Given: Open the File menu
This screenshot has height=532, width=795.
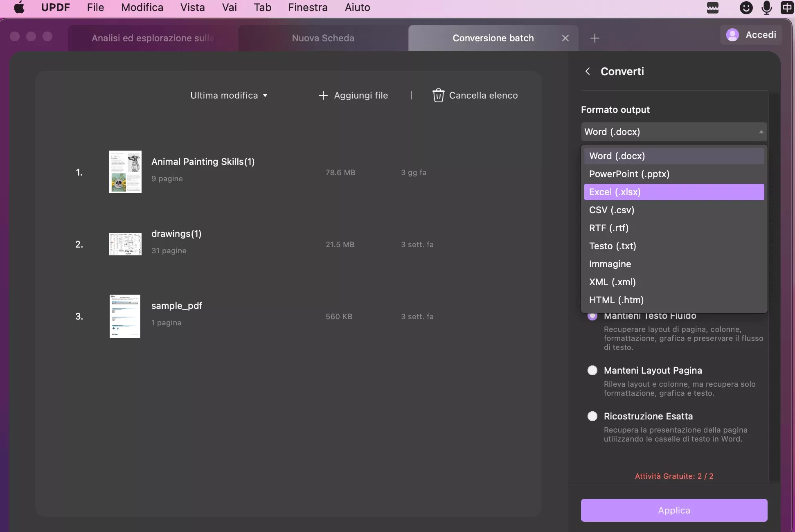Looking at the screenshot, I should pyautogui.click(x=95, y=7).
